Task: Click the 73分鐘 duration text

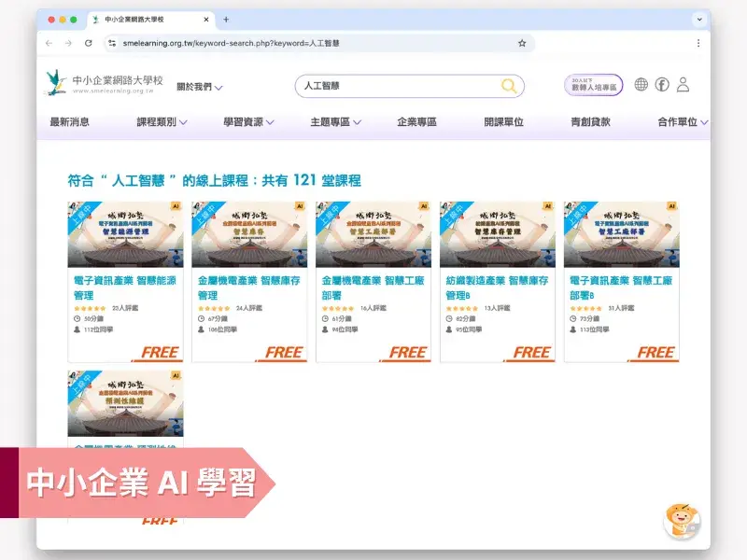Action: [x=590, y=318]
